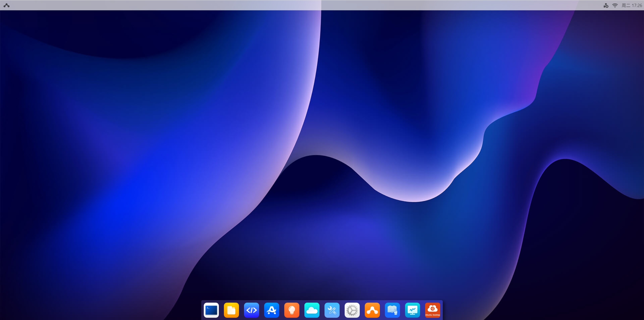The height and width of the screenshot is (320, 644).
Task: Open the Wi-Fi menu in top bar
Action: (615, 5)
